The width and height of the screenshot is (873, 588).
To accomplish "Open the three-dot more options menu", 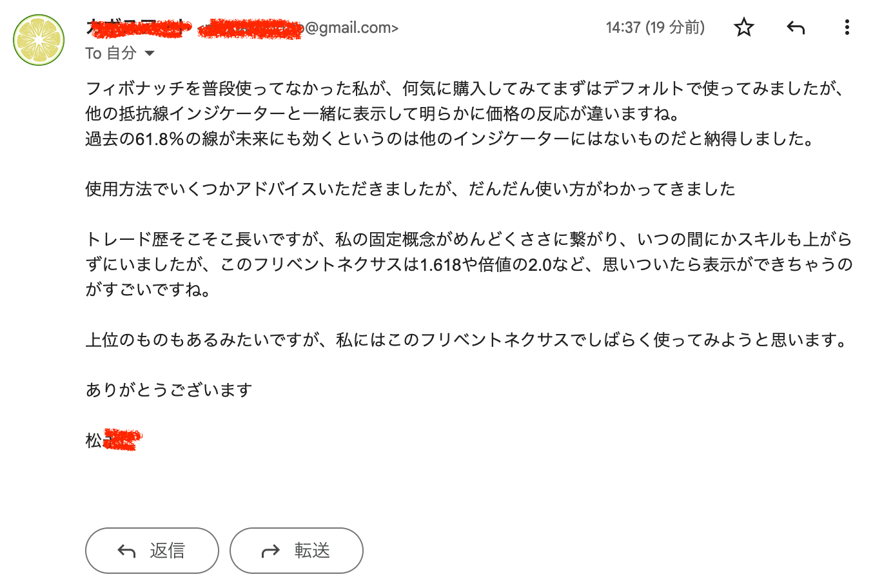I will point(847,28).
